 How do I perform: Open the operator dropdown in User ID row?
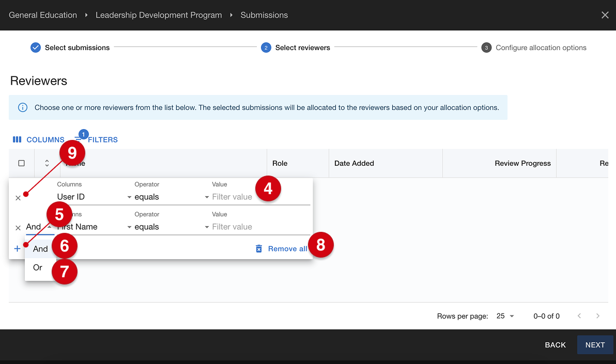(172, 197)
